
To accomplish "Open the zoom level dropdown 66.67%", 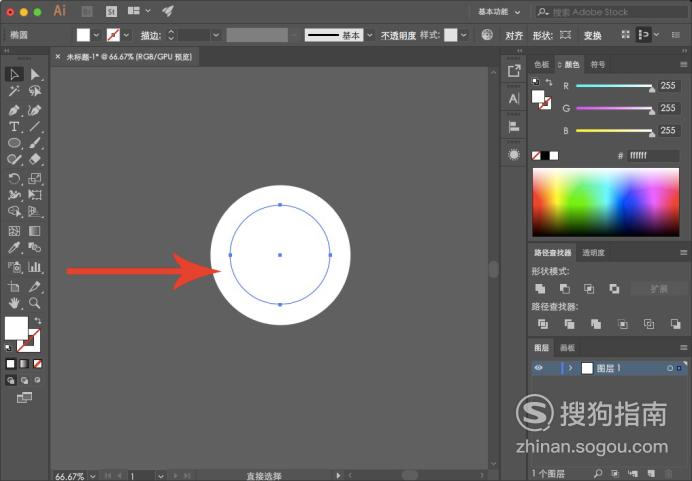I will 93,476.
